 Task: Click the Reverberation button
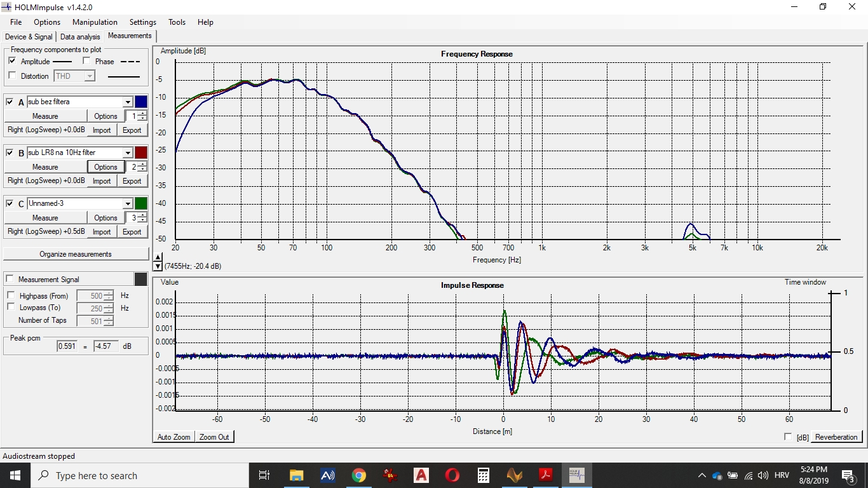(836, 437)
